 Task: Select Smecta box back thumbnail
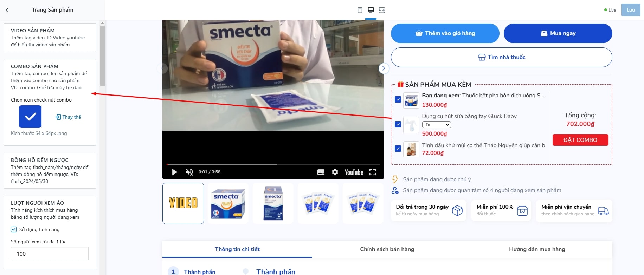tap(273, 203)
